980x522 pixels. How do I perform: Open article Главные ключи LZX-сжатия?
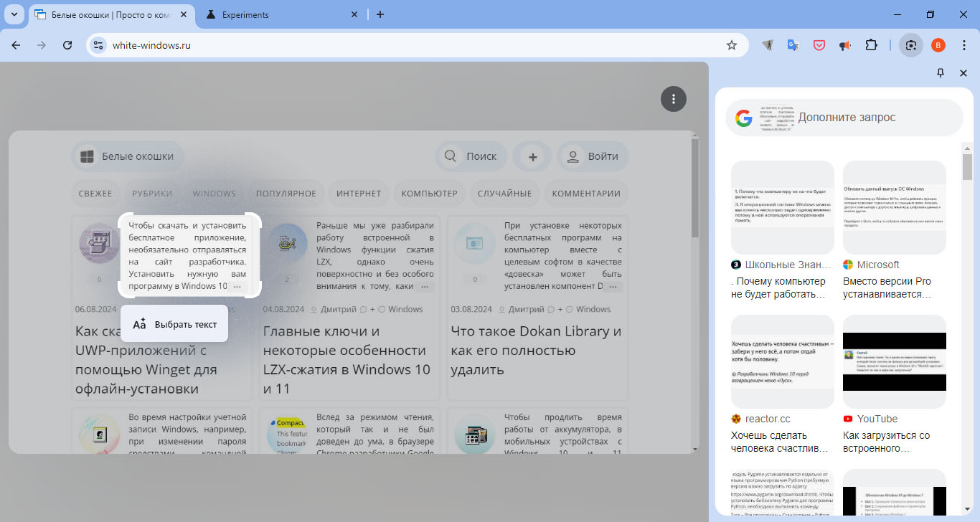tap(347, 360)
